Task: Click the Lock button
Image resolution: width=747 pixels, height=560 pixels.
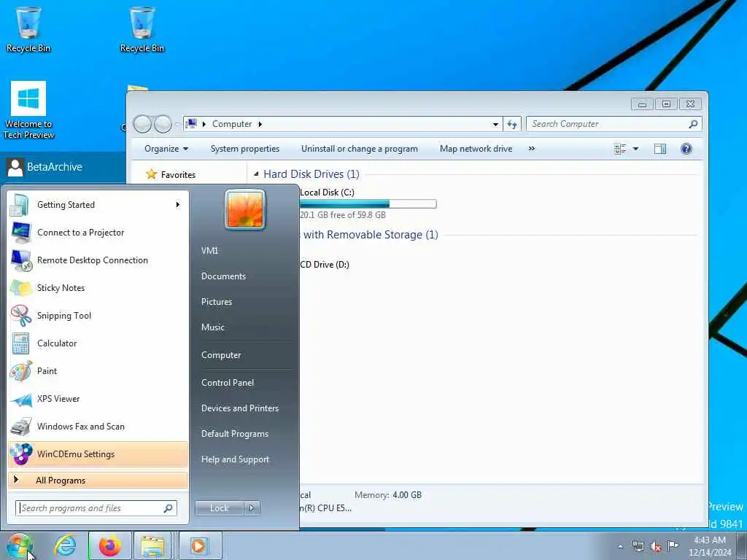Action: (x=219, y=508)
